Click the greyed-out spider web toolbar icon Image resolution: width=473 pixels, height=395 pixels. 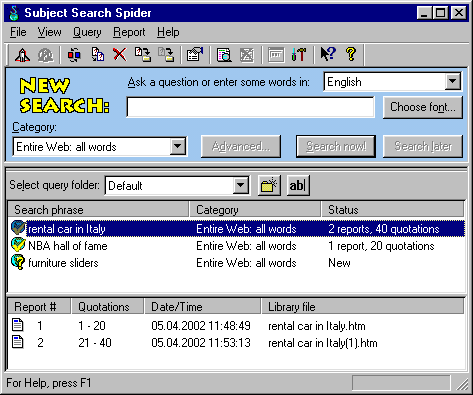click(45, 55)
